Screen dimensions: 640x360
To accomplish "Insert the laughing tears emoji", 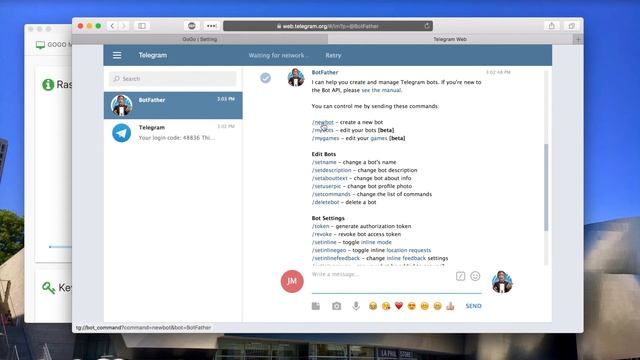I will tap(373, 306).
